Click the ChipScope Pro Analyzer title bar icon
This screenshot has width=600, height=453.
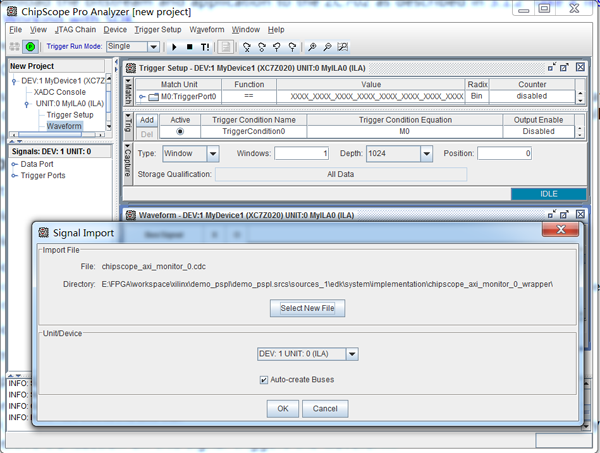pyautogui.click(x=12, y=11)
